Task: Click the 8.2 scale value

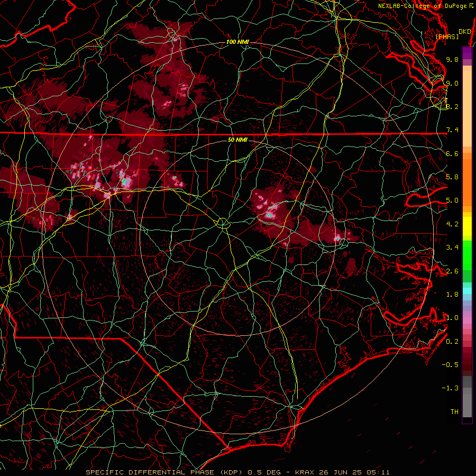Action: click(452, 106)
